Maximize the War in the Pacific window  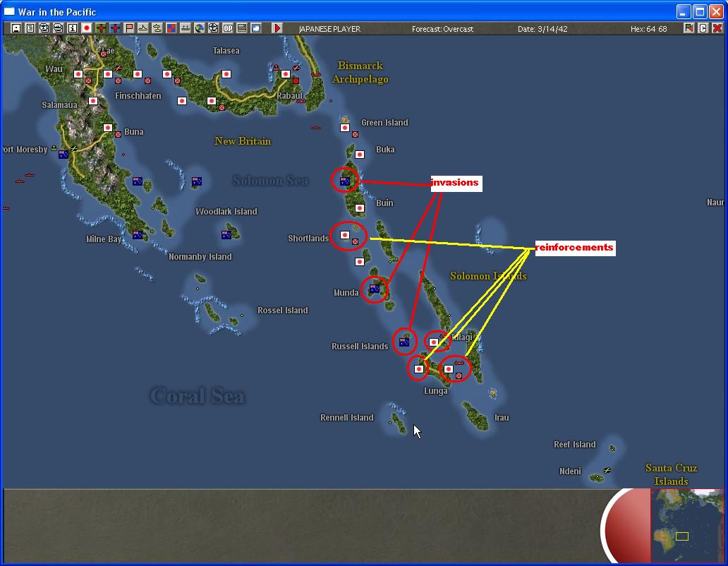coord(700,11)
